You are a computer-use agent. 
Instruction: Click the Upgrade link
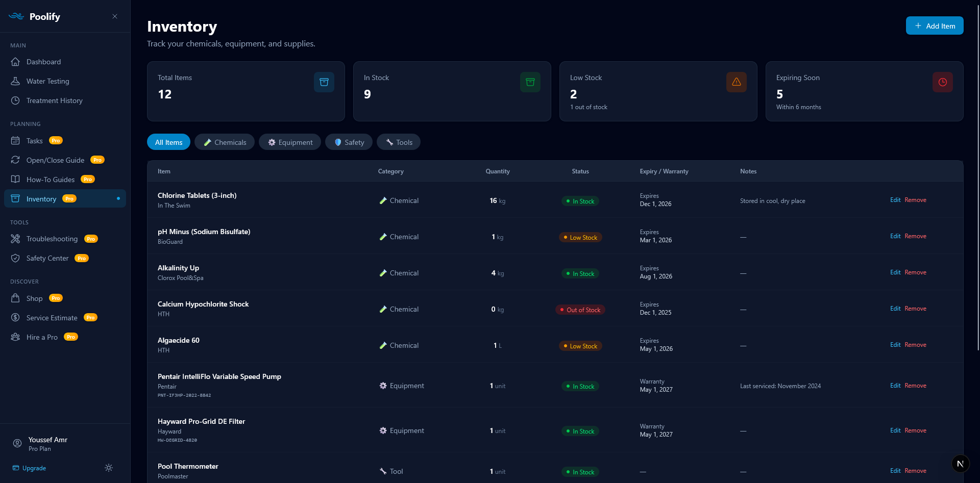coord(29,468)
